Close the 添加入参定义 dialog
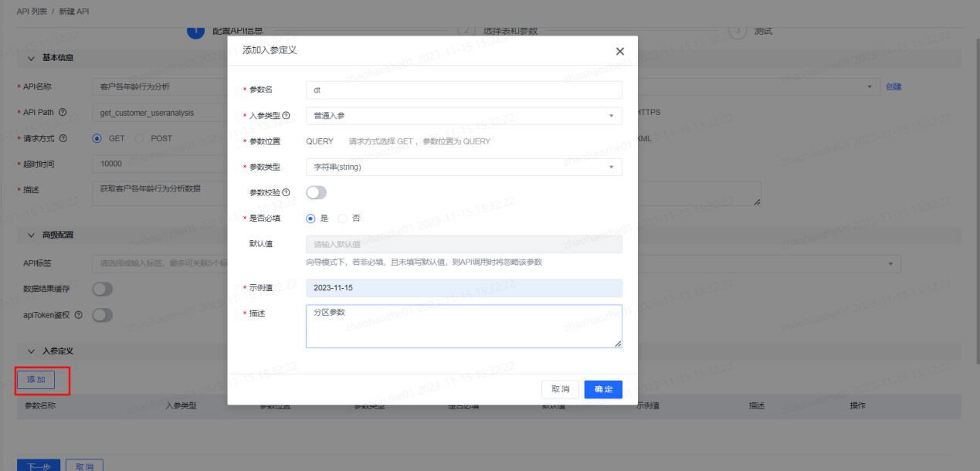 (x=619, y=51)
